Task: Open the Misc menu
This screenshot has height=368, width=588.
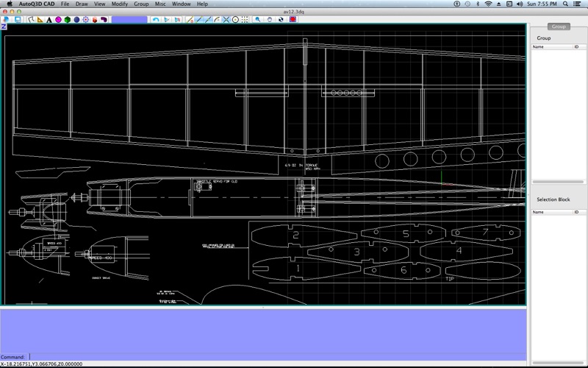Action: pos(159,4)
